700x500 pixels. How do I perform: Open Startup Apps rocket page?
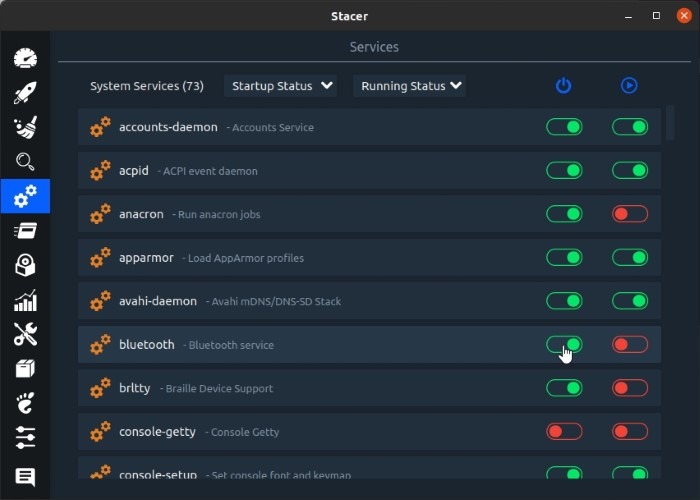click(25, 93)
